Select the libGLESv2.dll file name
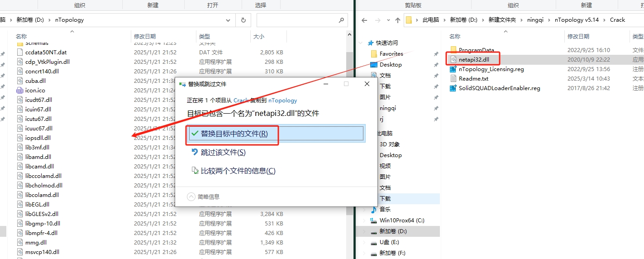 pyautogui.click(x=42, y=214)
